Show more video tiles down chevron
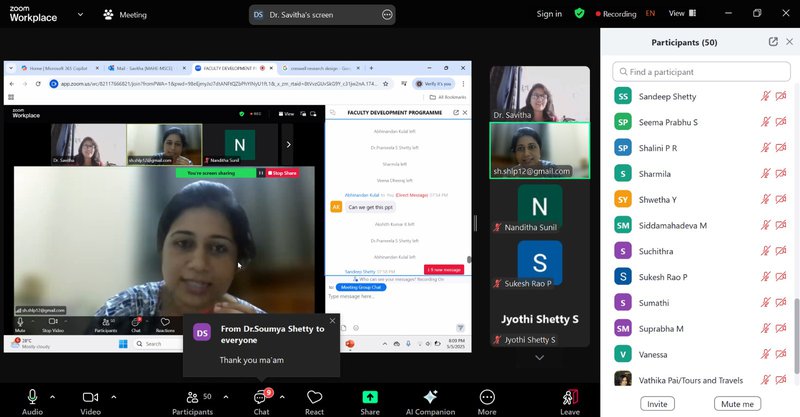800x417 pixels. coord(539,358)
